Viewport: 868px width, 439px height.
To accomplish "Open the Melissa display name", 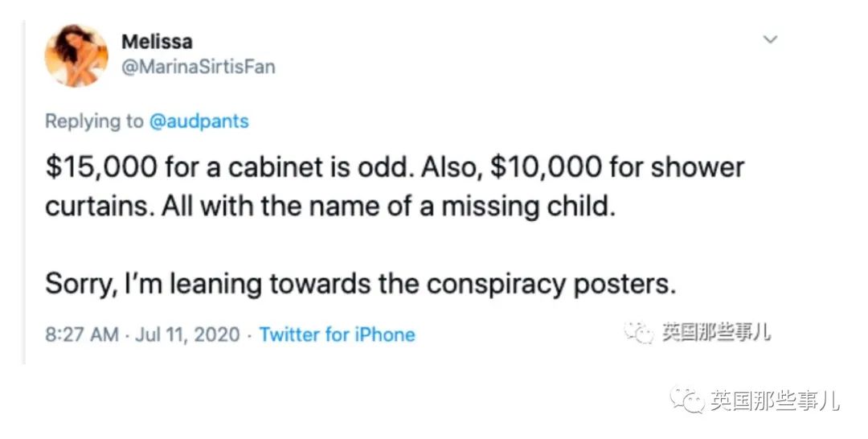I will click(157, 42).
